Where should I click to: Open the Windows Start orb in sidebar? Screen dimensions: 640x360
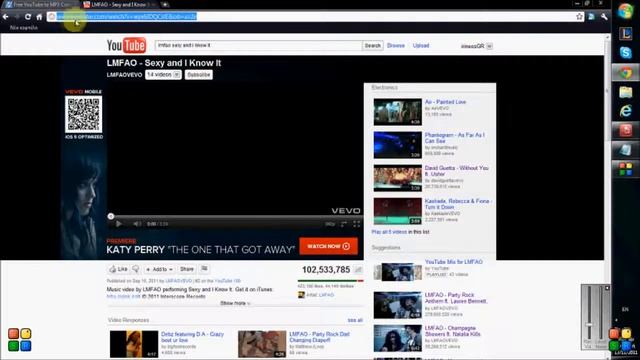tap(625, 11)
